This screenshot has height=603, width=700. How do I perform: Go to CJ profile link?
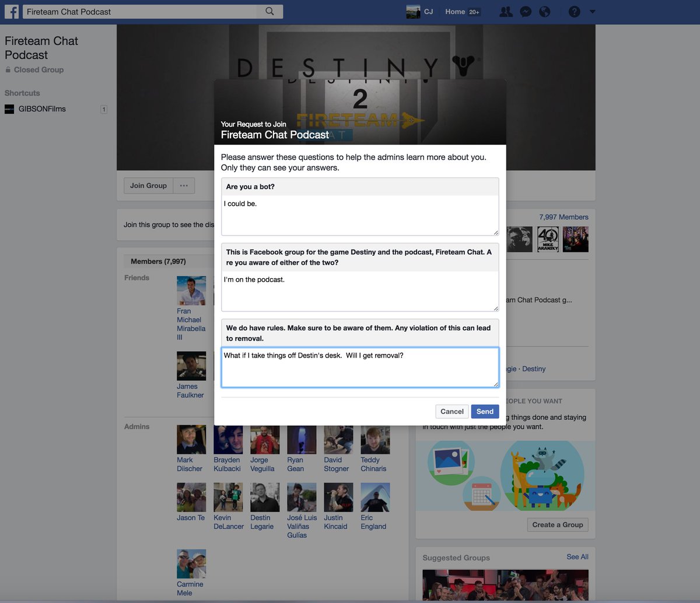429,12
